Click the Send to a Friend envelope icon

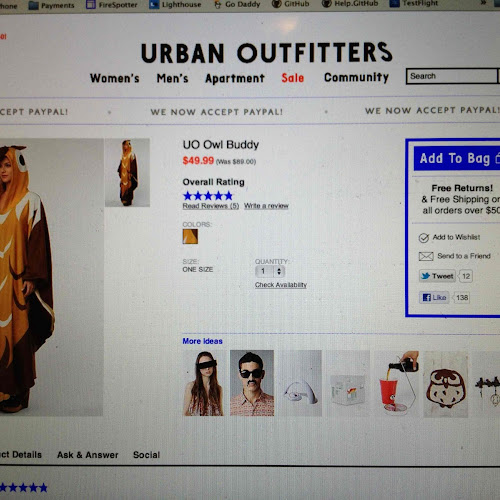[x=426, y=256]
